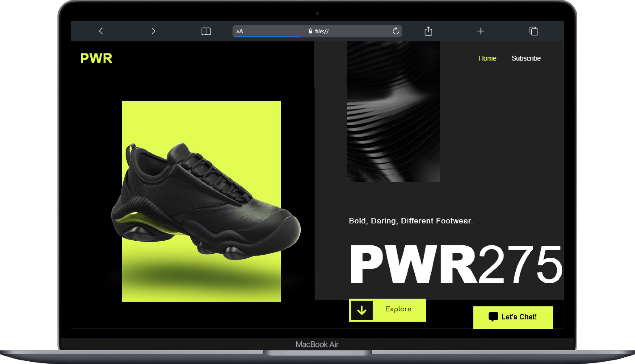635x364 pixels.
Task: Click the AA reader text-size control
Action: click(239, 31)
